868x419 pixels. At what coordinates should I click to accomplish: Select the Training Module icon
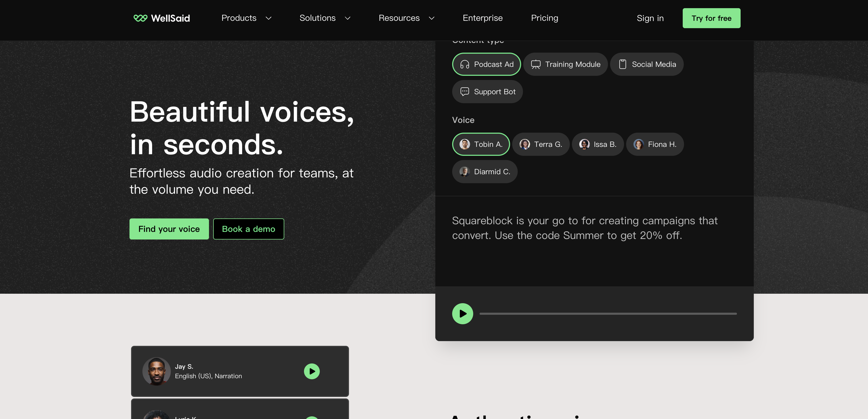point(535,64)
